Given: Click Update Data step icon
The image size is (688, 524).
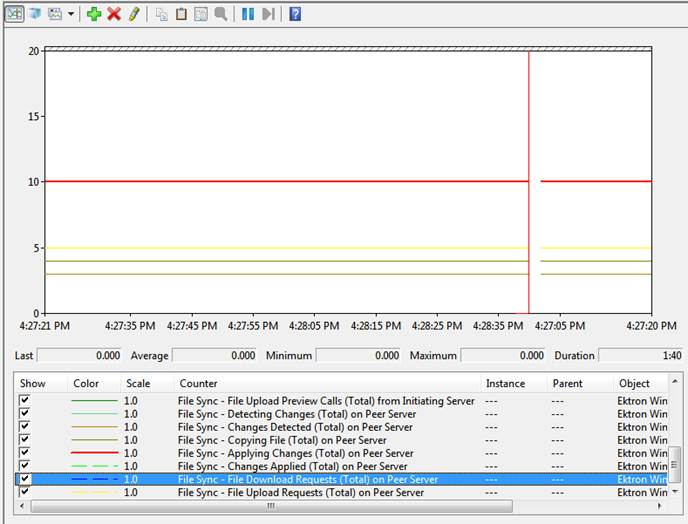Looking at the screenshot, I should coord(268,14).
